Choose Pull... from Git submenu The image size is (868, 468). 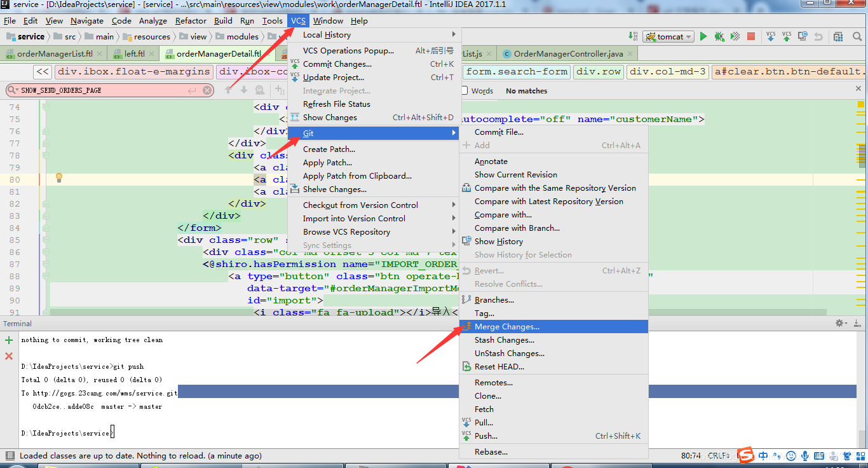pos(553,423)
